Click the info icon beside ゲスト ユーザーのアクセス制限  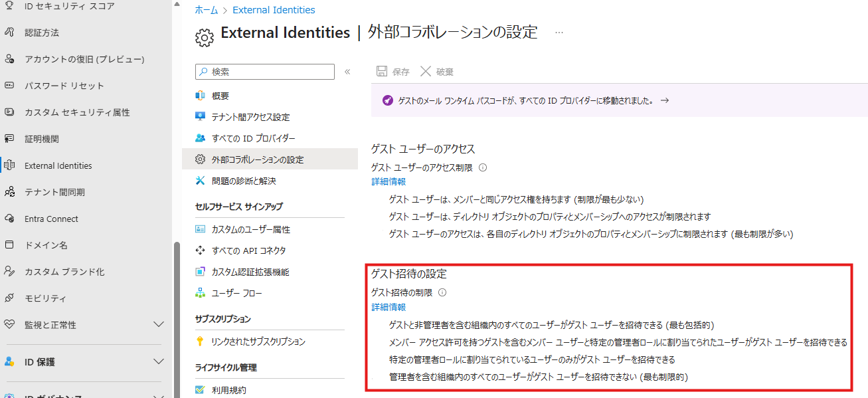(x=483, y=168)
